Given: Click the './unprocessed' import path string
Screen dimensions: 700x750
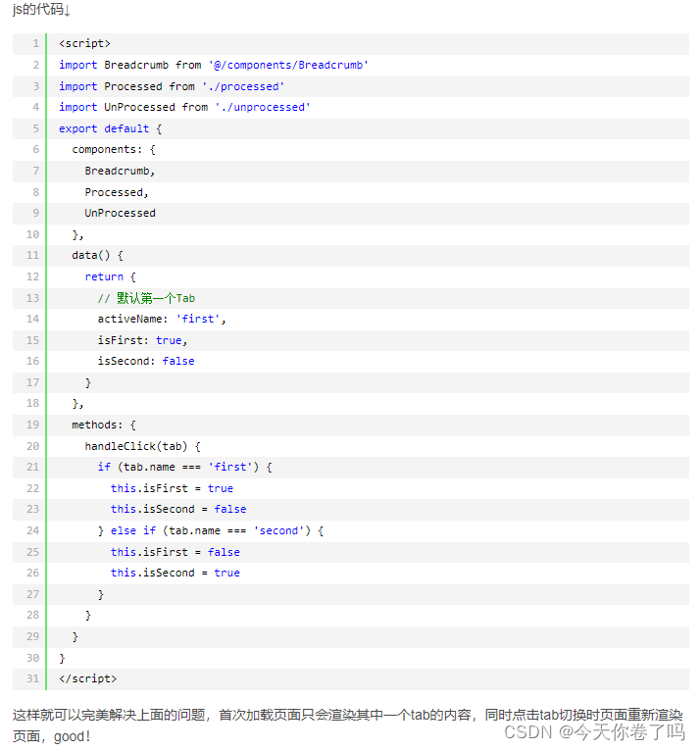Looking at the screenshot, I should pos(263,107).
